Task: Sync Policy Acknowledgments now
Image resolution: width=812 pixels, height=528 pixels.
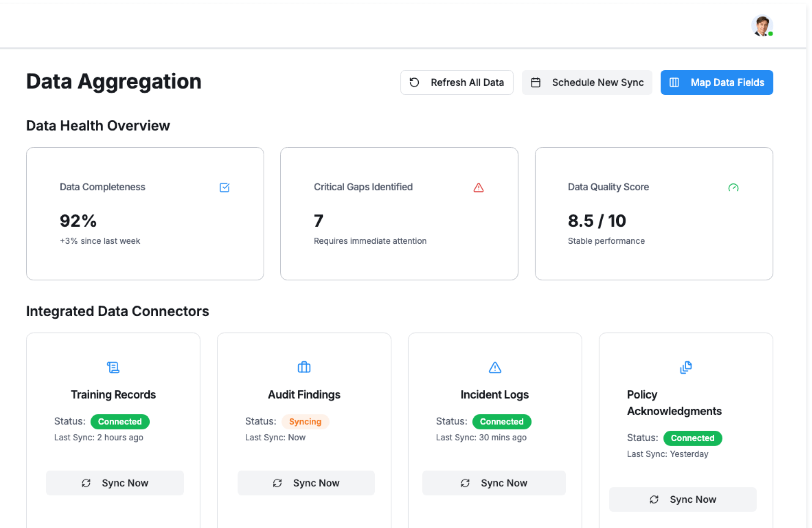Action: 682,499
